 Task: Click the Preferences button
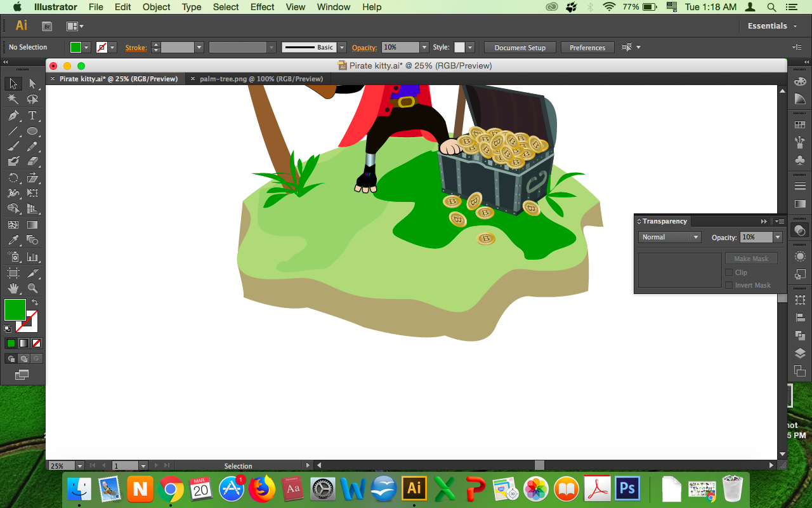(587, 48)
